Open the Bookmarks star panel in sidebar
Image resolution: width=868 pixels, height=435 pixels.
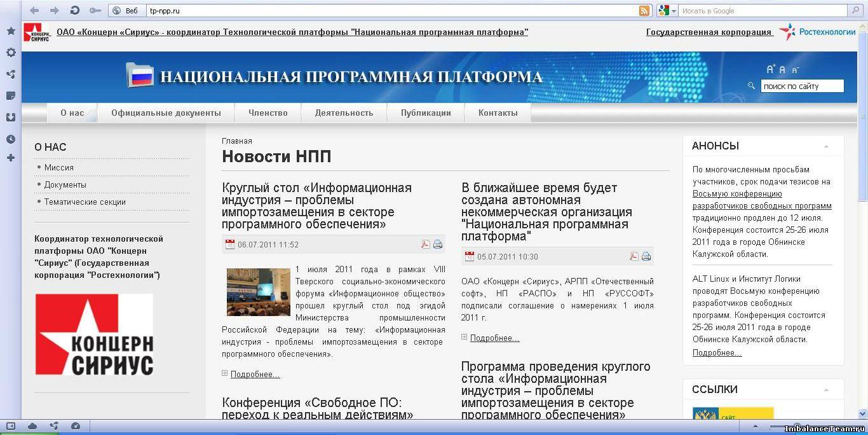pyautogui.click(x=11, y=31)
